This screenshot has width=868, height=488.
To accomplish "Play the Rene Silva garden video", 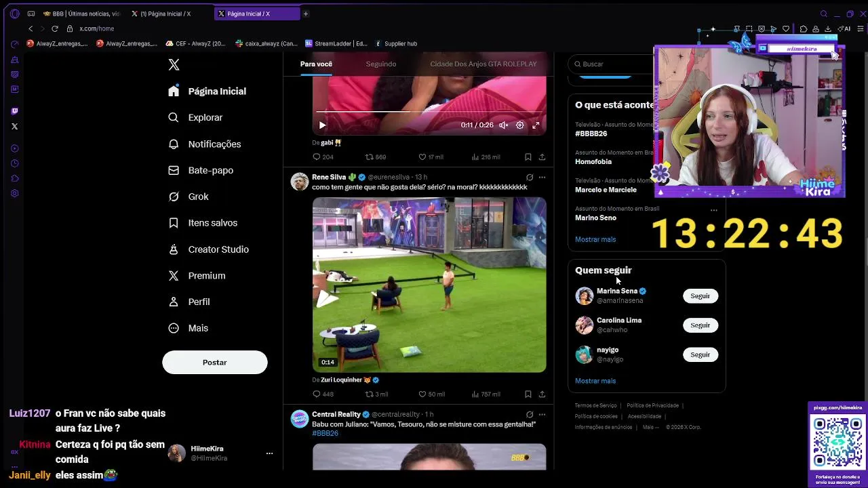I will [429, 285].
